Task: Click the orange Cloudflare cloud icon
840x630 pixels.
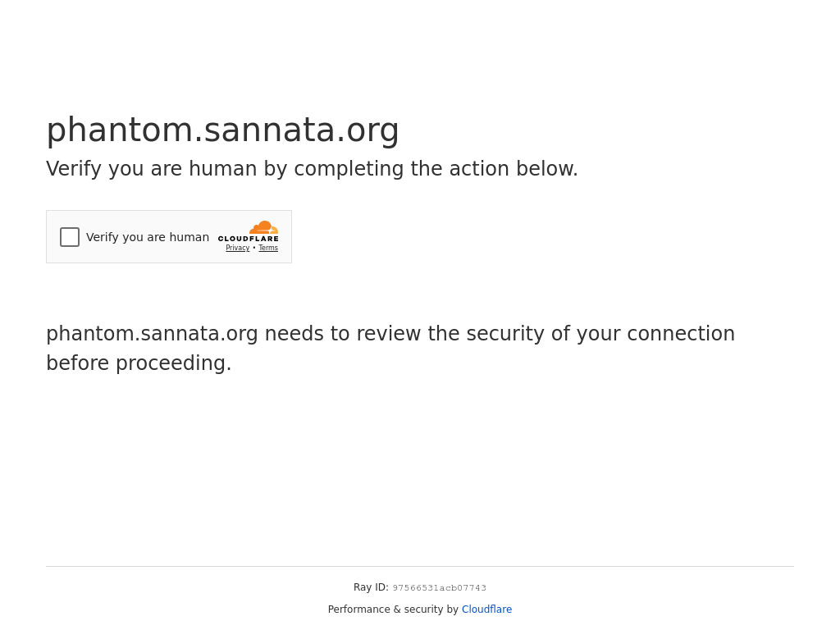Action: click(263, 227)
